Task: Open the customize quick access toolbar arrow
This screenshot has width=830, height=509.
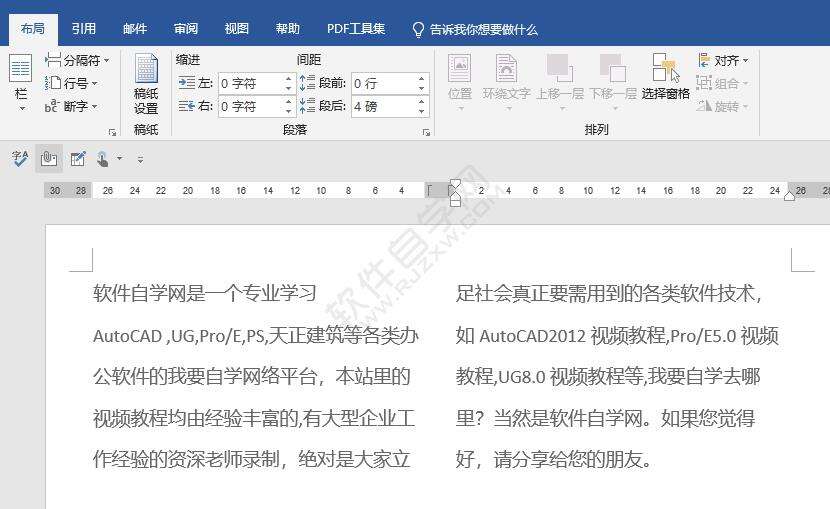Action: (x=140, y=159)
